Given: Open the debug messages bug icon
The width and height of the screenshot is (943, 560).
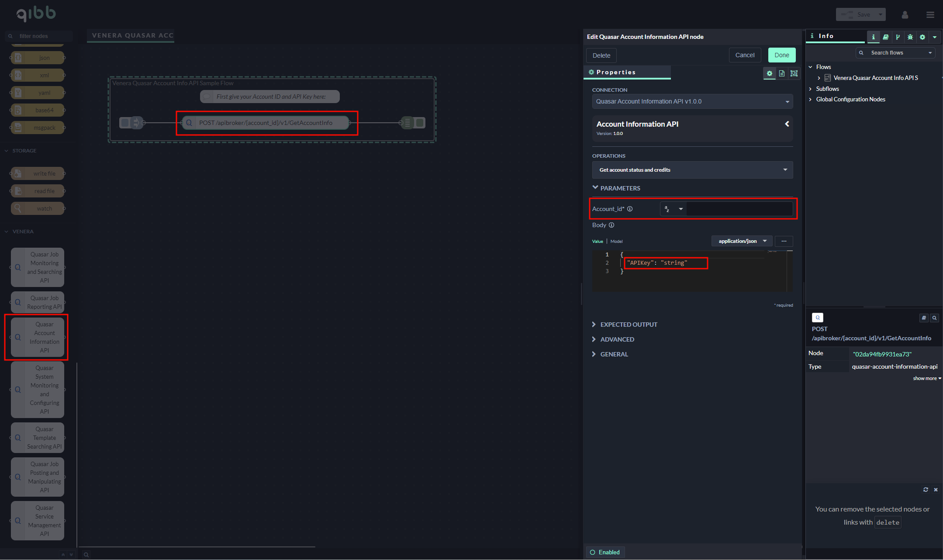Looking at the screenshot, I should click(x=910, y=37).
